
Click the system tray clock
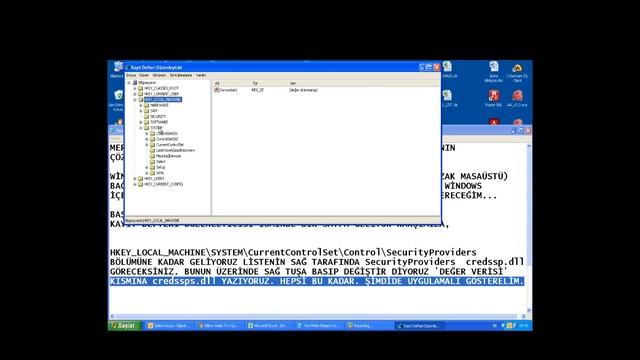pos(524,326)
